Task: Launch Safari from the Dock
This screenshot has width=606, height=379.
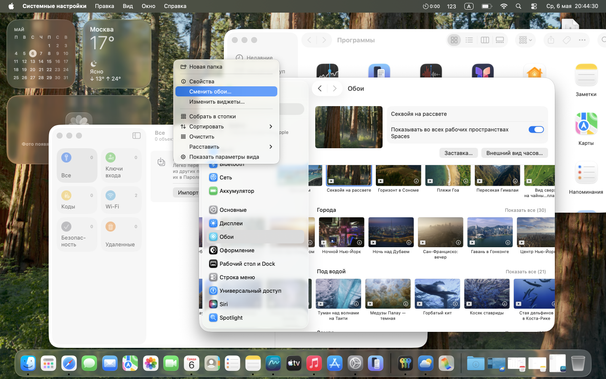Action: coord(69,364)
